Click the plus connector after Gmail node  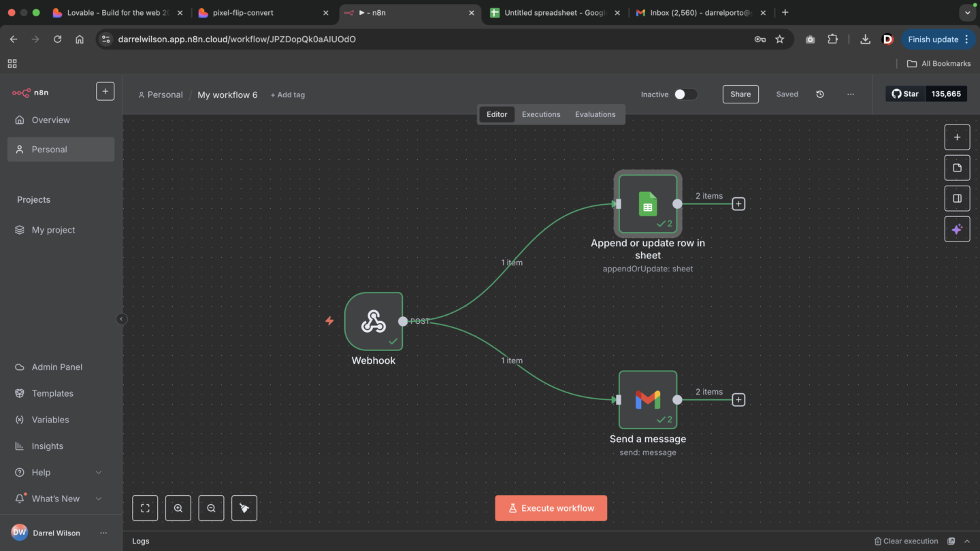pos(738,400)
